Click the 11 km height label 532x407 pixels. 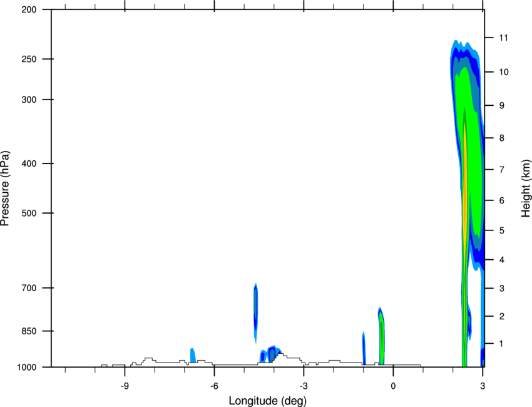tap(503, 38)
